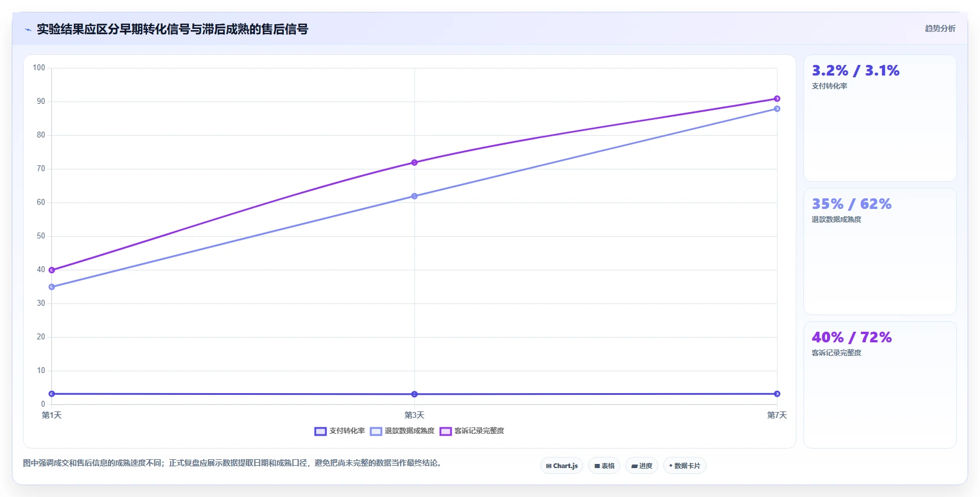Open the 3.2% / 3.1% 支付转化率 card
The image size is (980, 497).
[880, 118]
